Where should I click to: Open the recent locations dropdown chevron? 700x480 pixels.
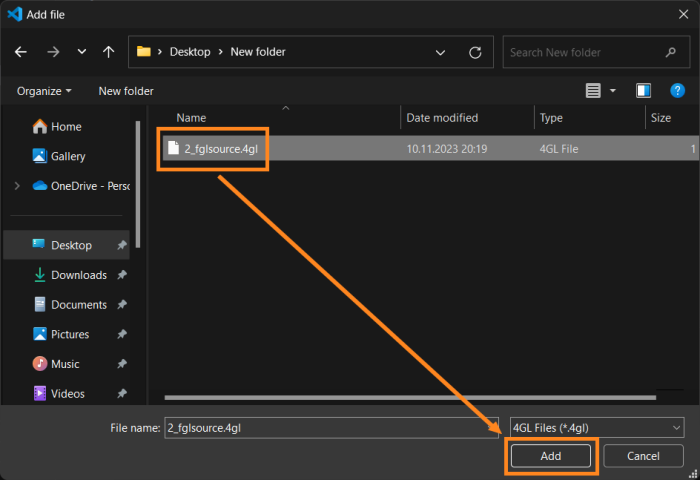[81, 52]
